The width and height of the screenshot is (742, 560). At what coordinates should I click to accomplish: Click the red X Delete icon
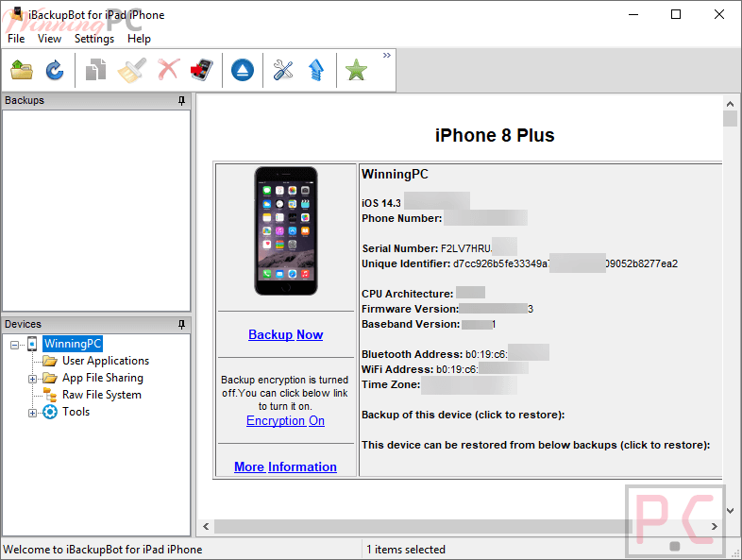tap(168, 70)
